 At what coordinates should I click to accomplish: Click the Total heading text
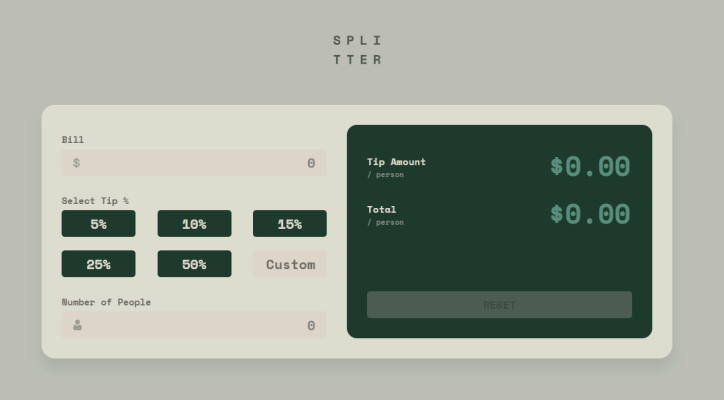[381, 209]
